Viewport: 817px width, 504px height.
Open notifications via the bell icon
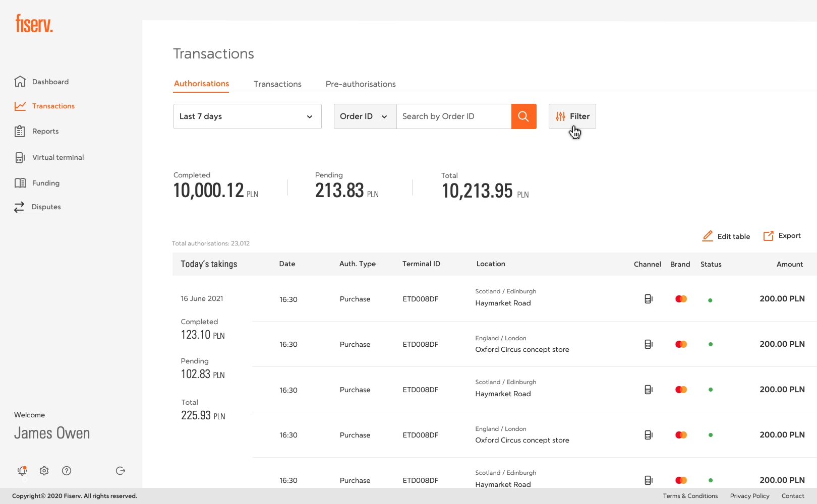click(21, 470)
